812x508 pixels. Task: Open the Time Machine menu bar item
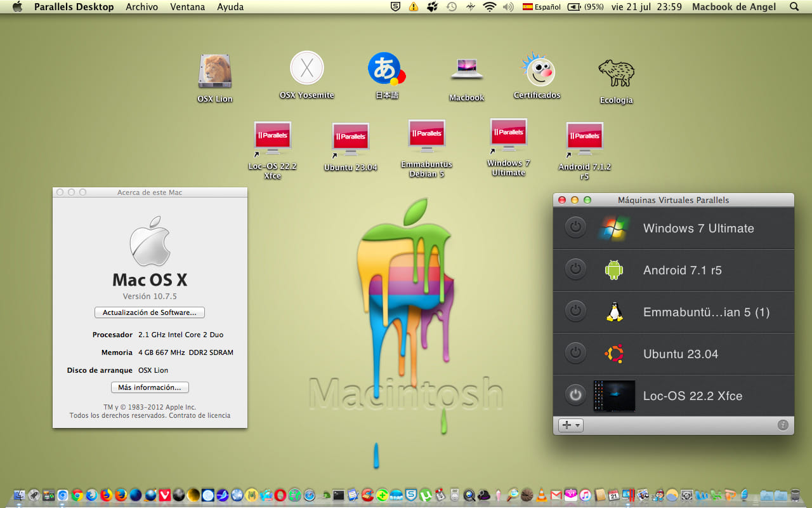[x=451, y=7]
